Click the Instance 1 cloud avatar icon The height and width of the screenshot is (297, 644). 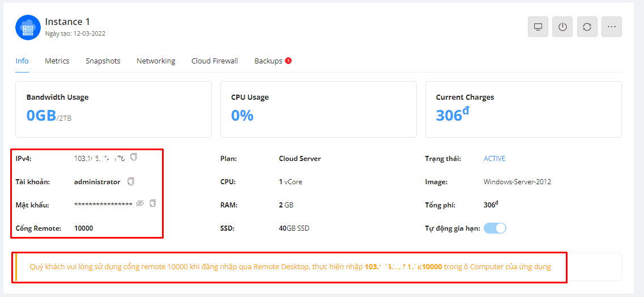[x=28, y=27]
